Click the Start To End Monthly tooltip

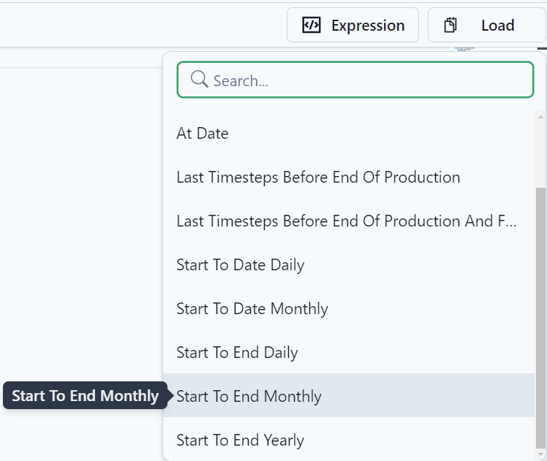(x=85, y=395)
